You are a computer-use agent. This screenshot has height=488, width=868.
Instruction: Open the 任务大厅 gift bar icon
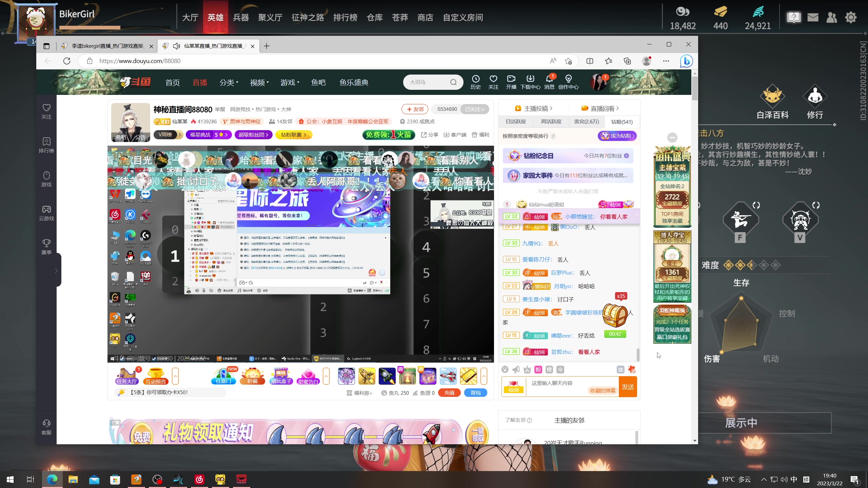[x=127, y=376]
